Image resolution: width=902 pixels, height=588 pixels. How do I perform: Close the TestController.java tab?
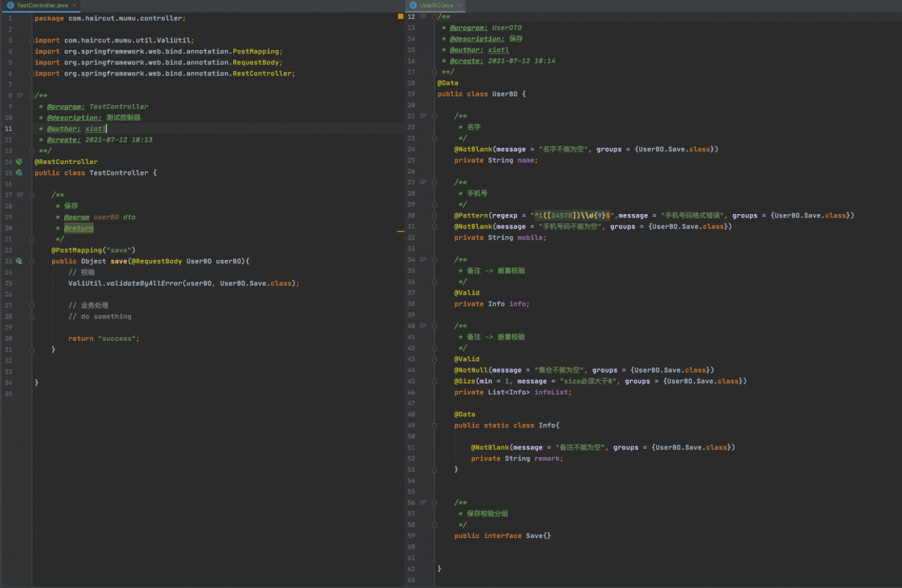[x=73, y=5]
